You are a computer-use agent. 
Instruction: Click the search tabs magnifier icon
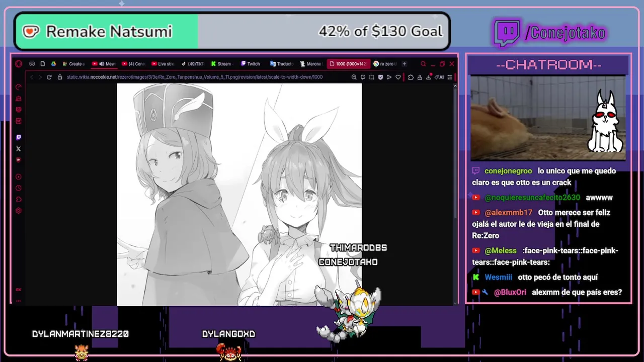click(x=423, y=64)
